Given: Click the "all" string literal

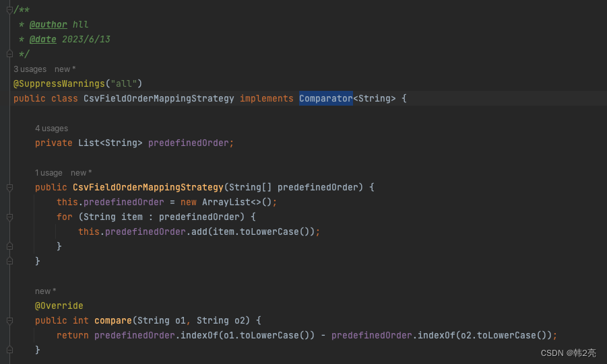Looking at the screenshot, I should click(124, 84).
